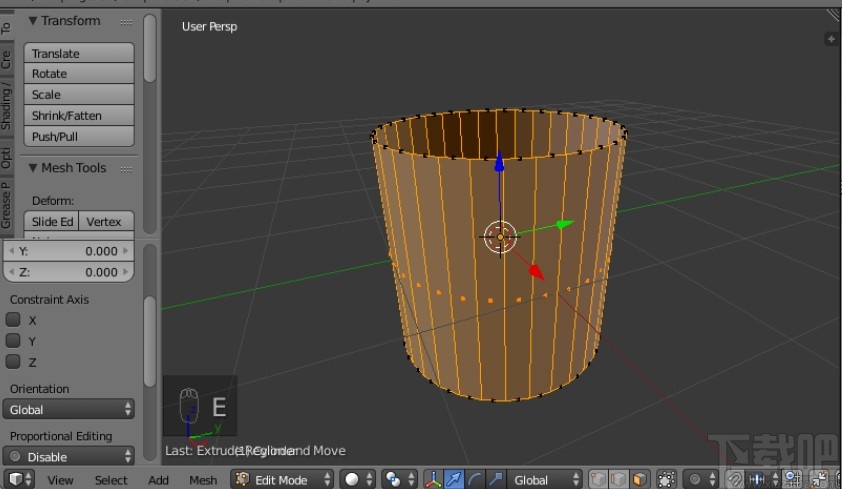Open Orientation Global dropdown in operator panel
The image size is (842, 489).
[x=68, y=409]
